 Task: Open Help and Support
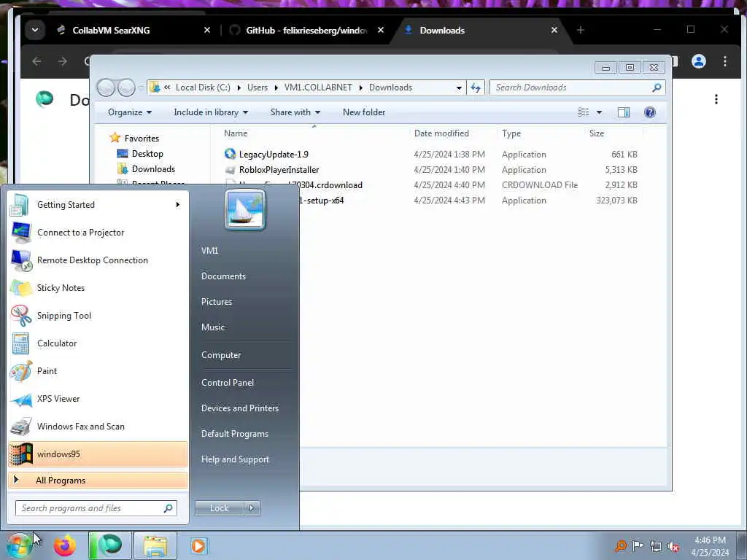coord(235,459)
